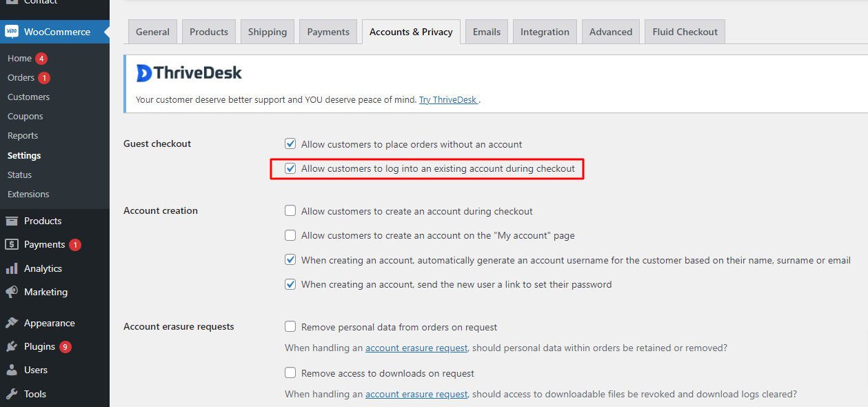This screenshot has width=868, height=407.
Task: Disable automatic account username generation
Action: (x=290, y=259)
